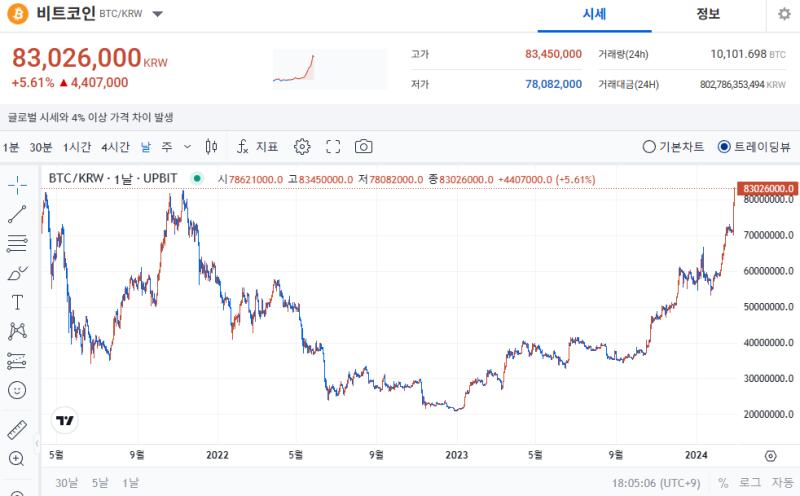Click the BTC/KRW · 1날 · UPBIT chart title
The height and width of the screenshot is (496, 800).
[113, 179]
